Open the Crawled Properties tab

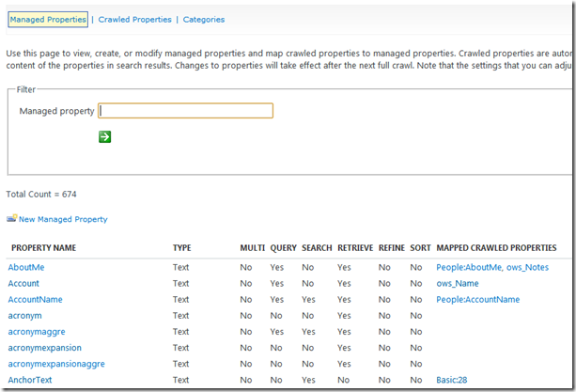(134, 20)
